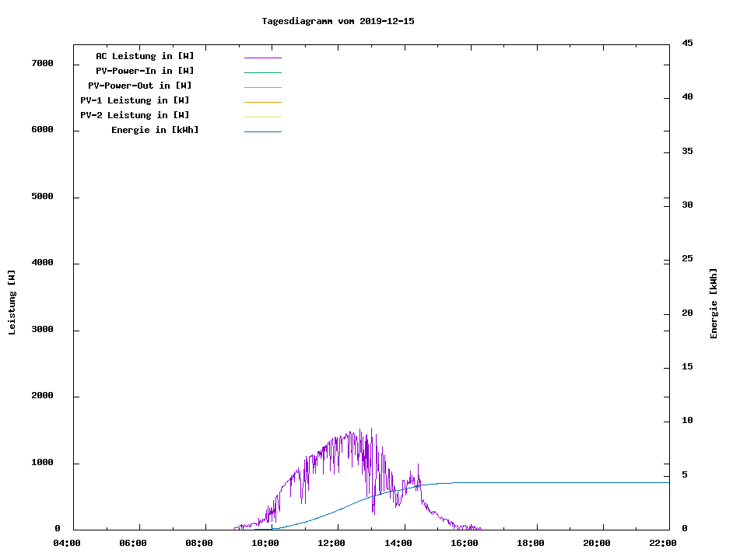Image resolution: width=747 pixels, height=560 pixels.
Task: Click the 3000 value on the power axis
Action: (x=42, y=330)
